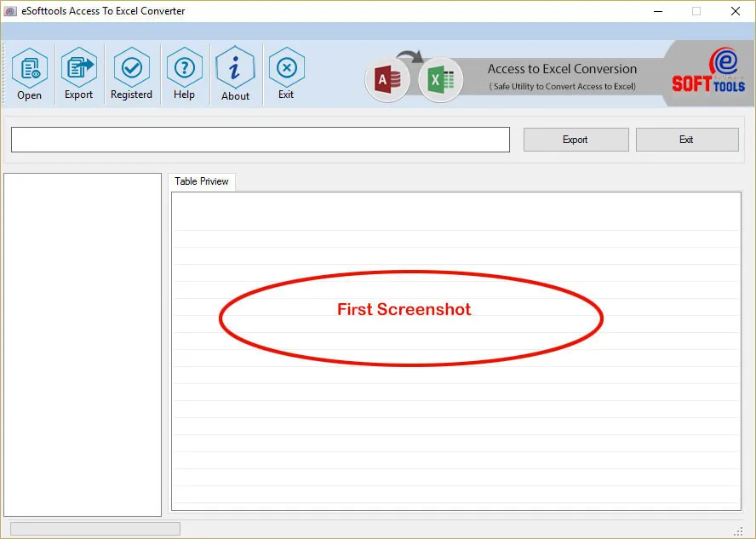
Task: Open the Registerd toolbar option
Action: point(131,74)
